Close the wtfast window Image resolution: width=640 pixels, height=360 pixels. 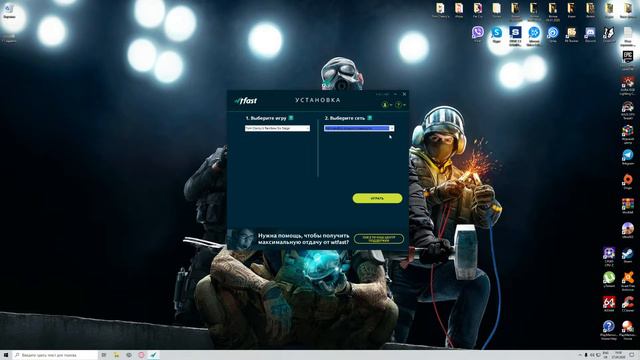[x=404, y=94]
